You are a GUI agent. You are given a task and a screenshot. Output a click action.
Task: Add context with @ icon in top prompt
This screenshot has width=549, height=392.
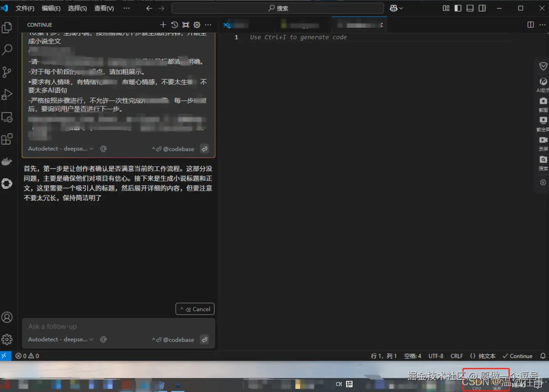point(104,148)
